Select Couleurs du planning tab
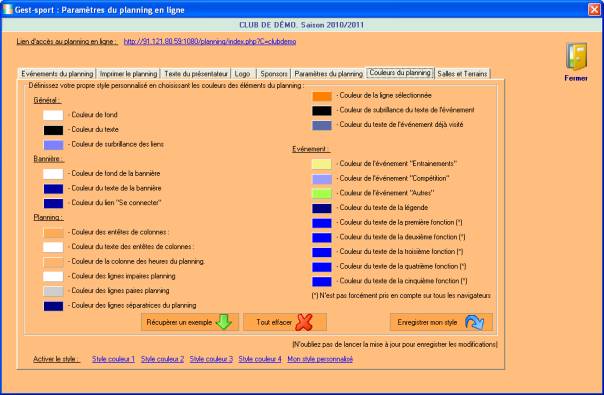604x395 pixels. [x=400, y=72]
